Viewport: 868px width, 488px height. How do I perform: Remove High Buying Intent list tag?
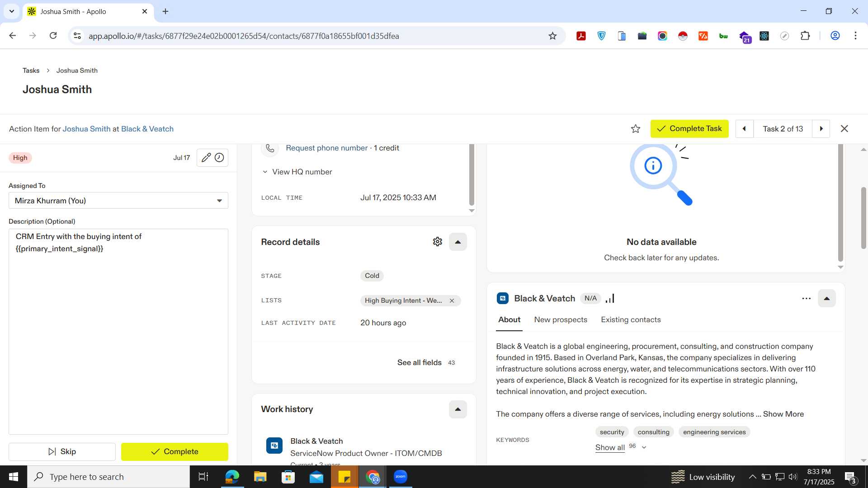tap(452, 301)
